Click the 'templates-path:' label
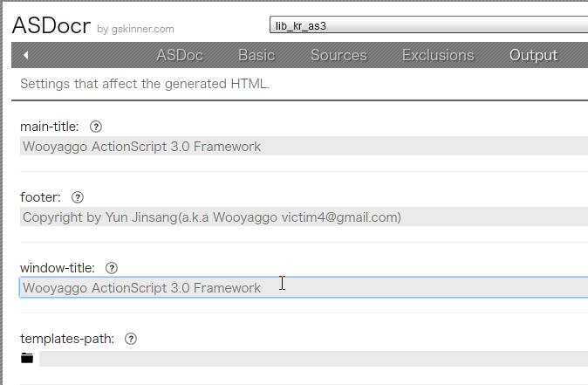The width and height of the screenshot is (588, 385). pyautogui.click(x=67, y=339)
